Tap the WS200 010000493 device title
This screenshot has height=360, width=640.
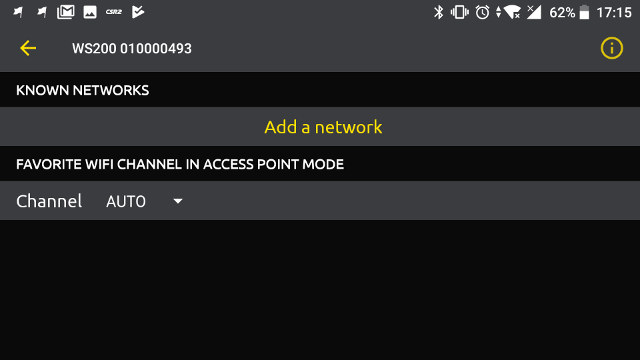(x=132, y=49)
